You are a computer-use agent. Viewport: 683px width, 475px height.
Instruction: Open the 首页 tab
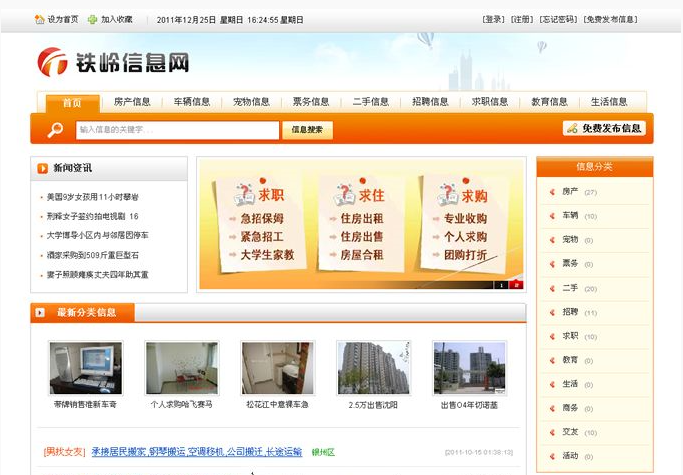click(x=72, y=103)
